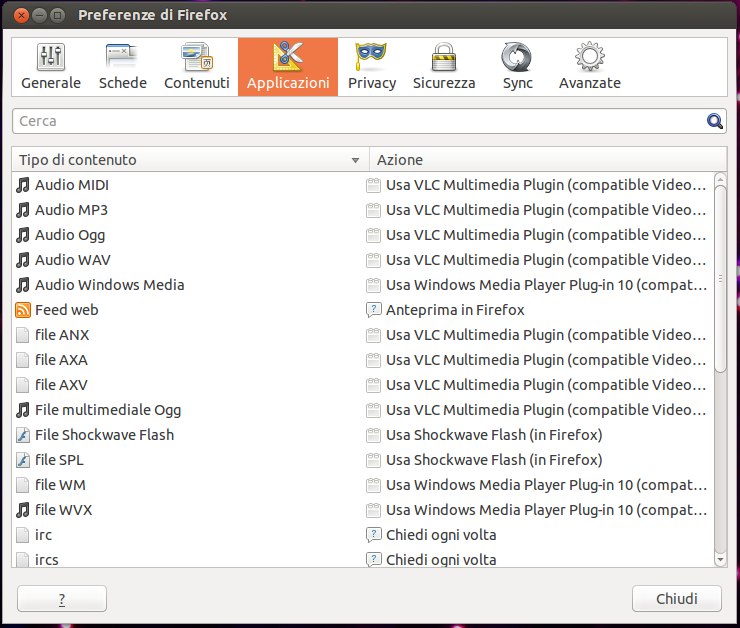
Task: Open the Sicurezza tab
Action: coord(444,67)
